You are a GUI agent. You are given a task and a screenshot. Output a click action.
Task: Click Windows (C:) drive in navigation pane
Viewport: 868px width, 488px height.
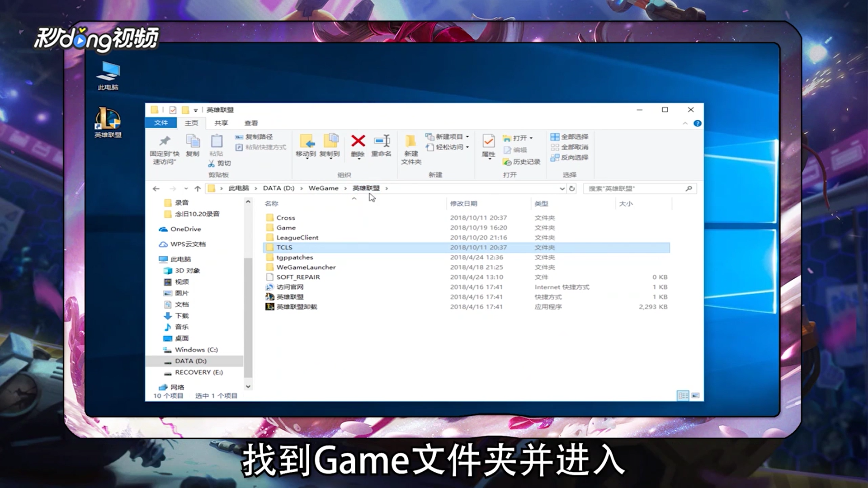pyautogui.click(x=191, y=350)
